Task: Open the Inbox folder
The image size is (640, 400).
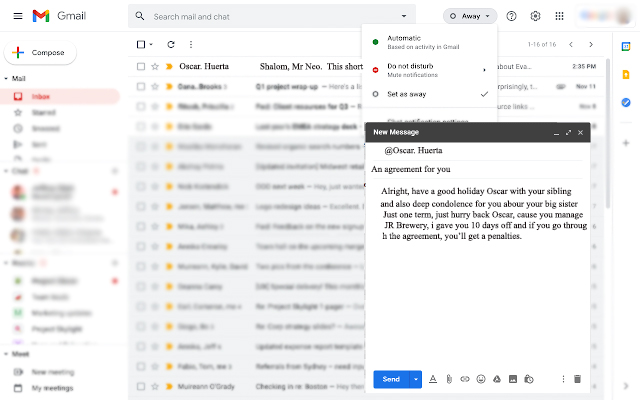Action: click(60, 97)
